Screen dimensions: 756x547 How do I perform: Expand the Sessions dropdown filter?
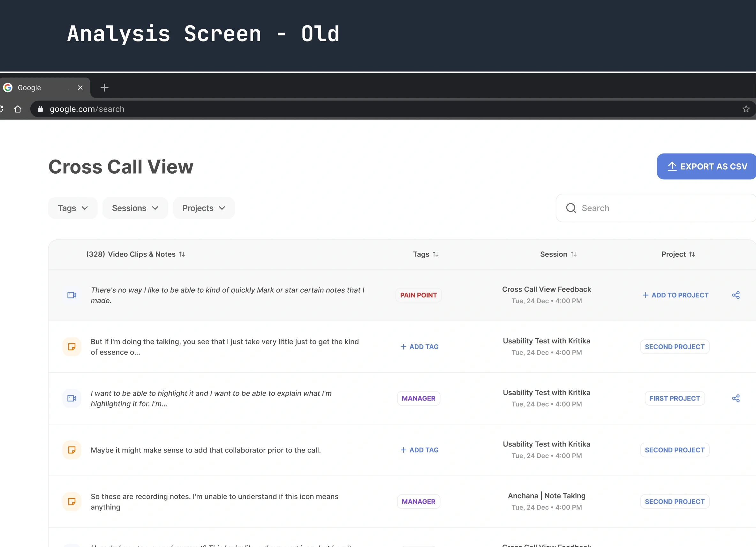(x=135, y=208)
